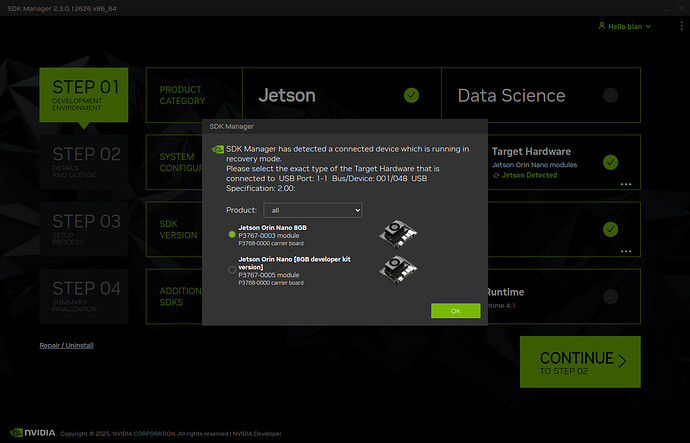
Task: Open the Product dropdown showing all
Action: click(313, 210)
